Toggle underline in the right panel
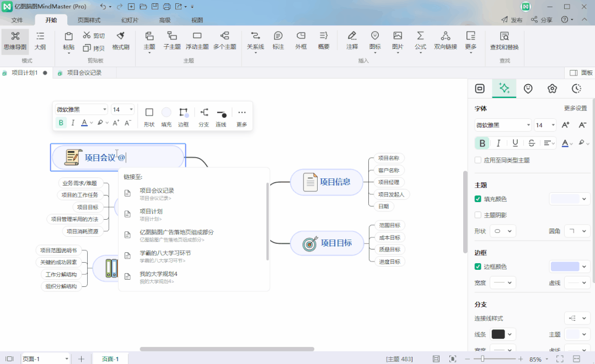595x364 pixels. [515, 143]
